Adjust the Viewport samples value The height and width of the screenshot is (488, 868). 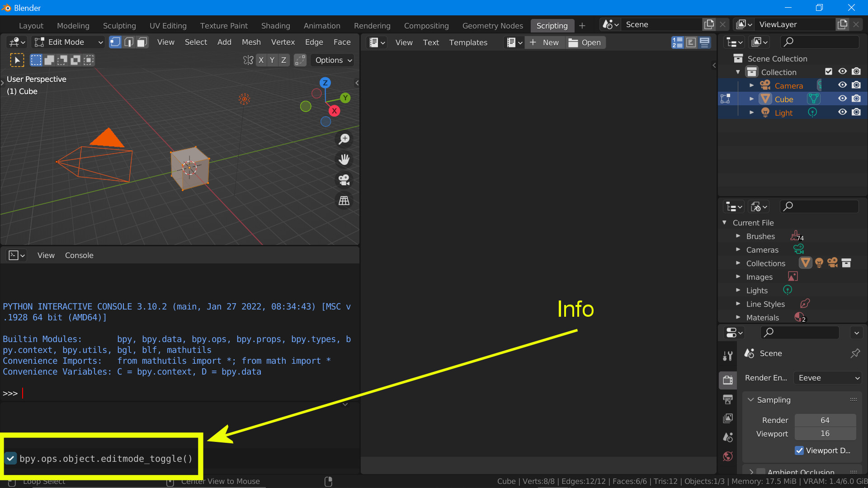pyautogui.click(x=825, y=433)
